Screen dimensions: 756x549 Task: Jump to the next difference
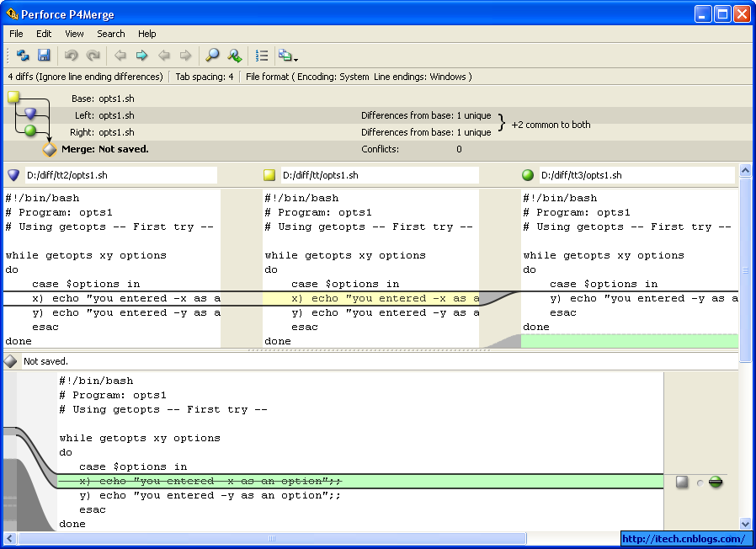point(142,56)
